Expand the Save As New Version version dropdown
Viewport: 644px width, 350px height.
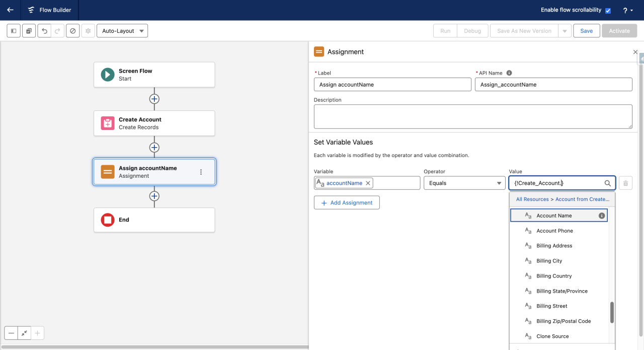tap(564, 30)
